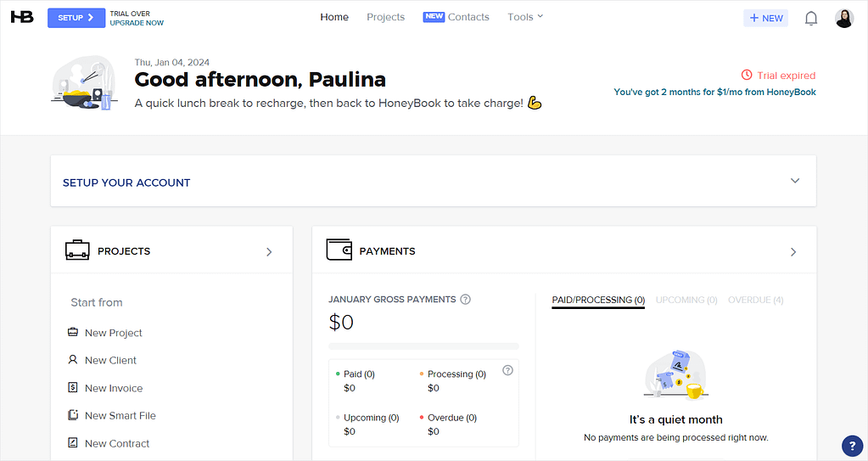Open the Projects panel arrow

(269, 252)
